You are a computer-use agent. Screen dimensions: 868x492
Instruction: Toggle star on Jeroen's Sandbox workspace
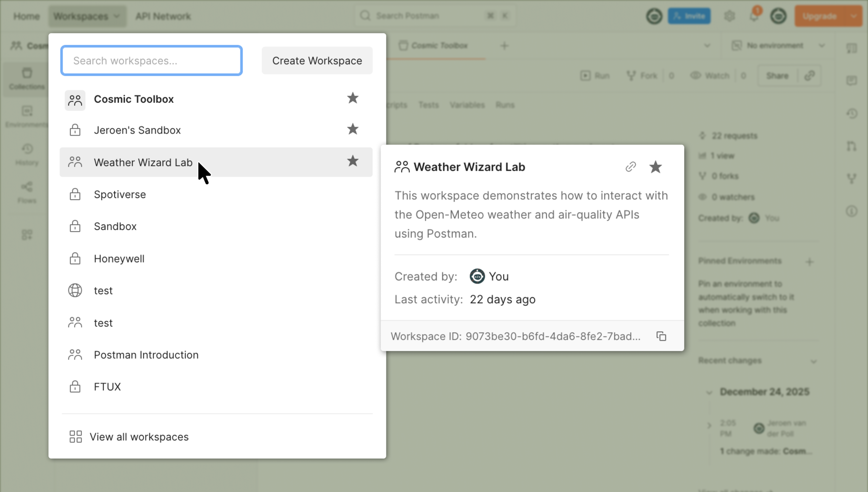(x=353, y=129)
